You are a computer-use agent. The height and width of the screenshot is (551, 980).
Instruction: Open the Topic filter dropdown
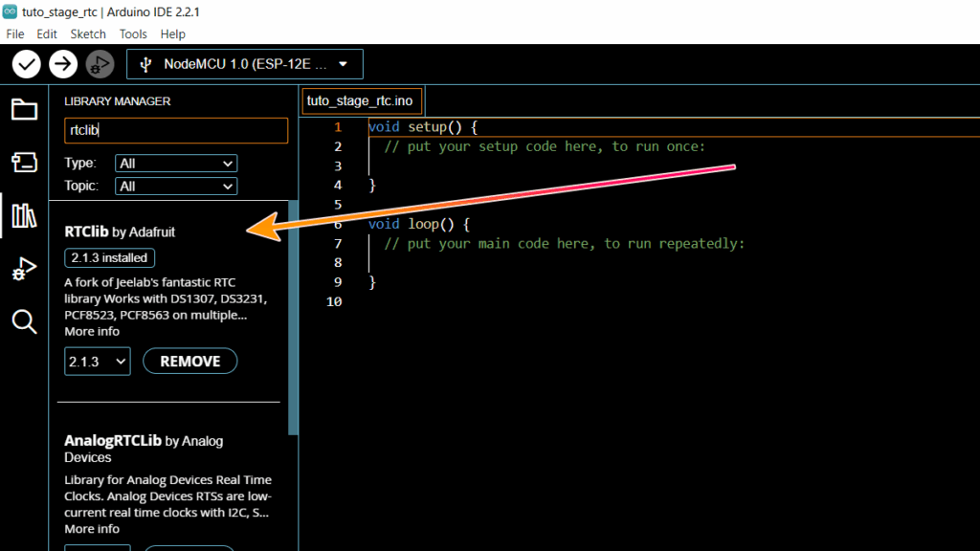coord(176,187)
